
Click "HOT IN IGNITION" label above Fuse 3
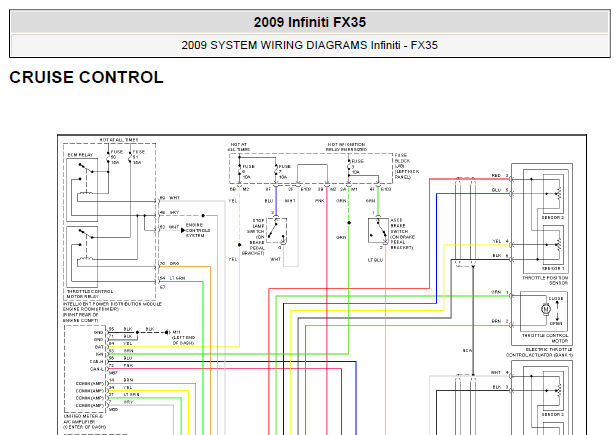tap(346, 147)
